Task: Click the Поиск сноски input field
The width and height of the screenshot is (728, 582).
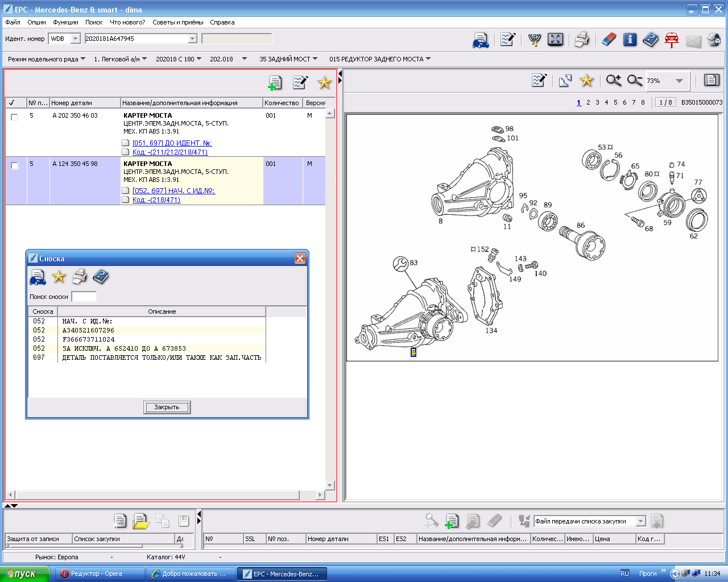Action: [84, 297]
